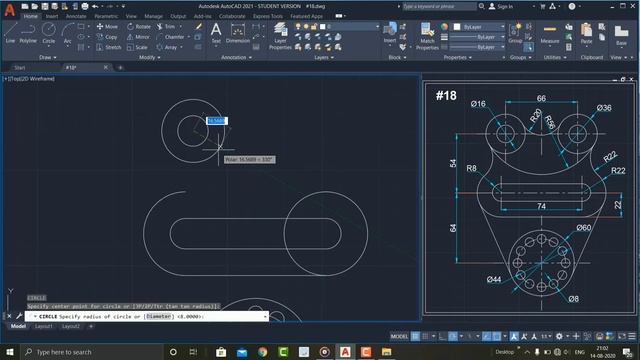The width and height of the screenshot is (640, 360).
Task: Select the Arc tool
Action: click(67, 33)
